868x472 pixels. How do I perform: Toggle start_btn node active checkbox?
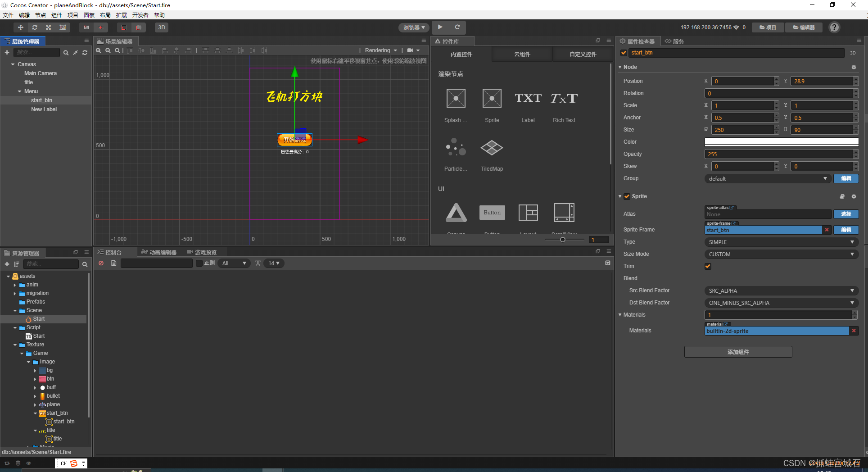tap(624, 53)
